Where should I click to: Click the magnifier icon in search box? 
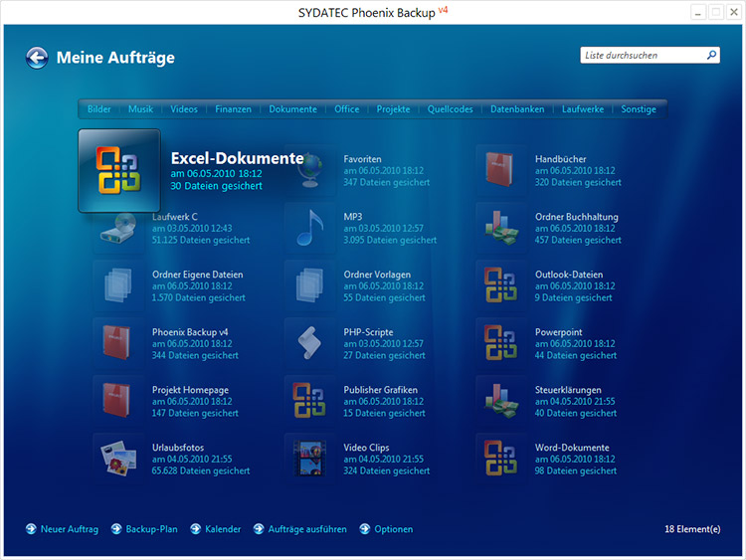tap(711, 56)
